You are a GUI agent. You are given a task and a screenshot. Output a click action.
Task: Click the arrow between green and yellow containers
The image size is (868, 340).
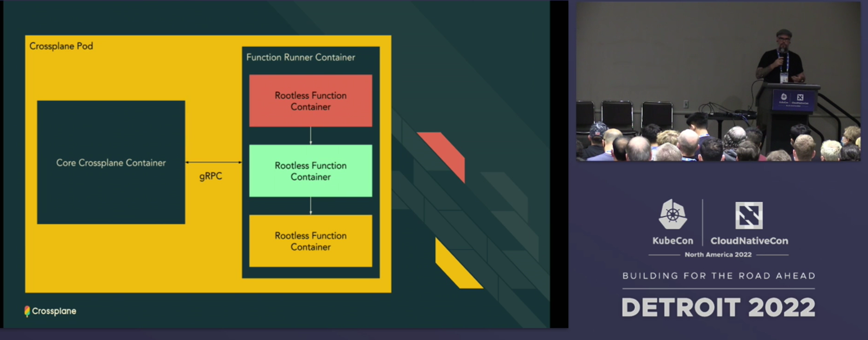[311, 206]
